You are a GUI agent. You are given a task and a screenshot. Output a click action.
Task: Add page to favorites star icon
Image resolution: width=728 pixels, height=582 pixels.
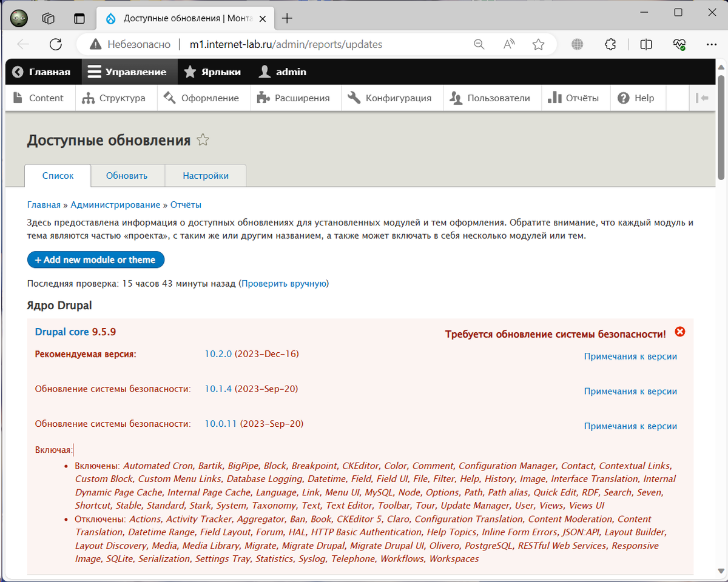pyautogui.click(x=538, y=44)
